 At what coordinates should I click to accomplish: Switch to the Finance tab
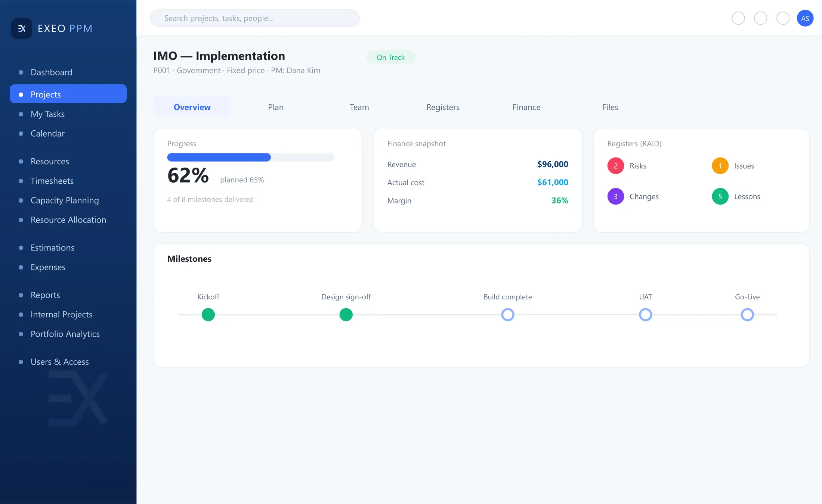click(x=526, y=107)
